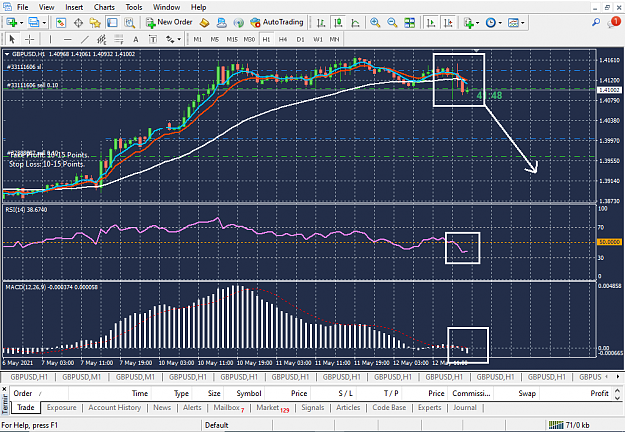Select the Fibonacci Retracement tool

(x=119, y=39)
